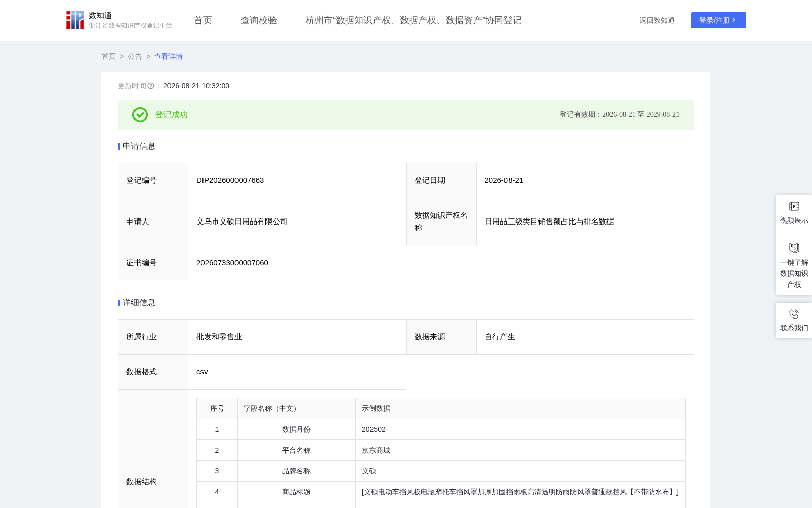Open 一键了解数据知识产权 guide icon
This screenshot has width=812, height=508.
[794, 248]
